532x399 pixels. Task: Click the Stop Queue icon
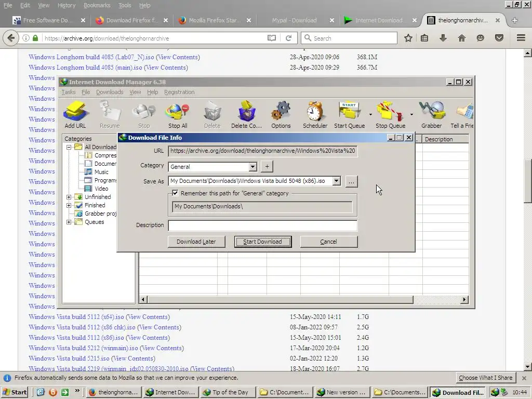point(390,115)
